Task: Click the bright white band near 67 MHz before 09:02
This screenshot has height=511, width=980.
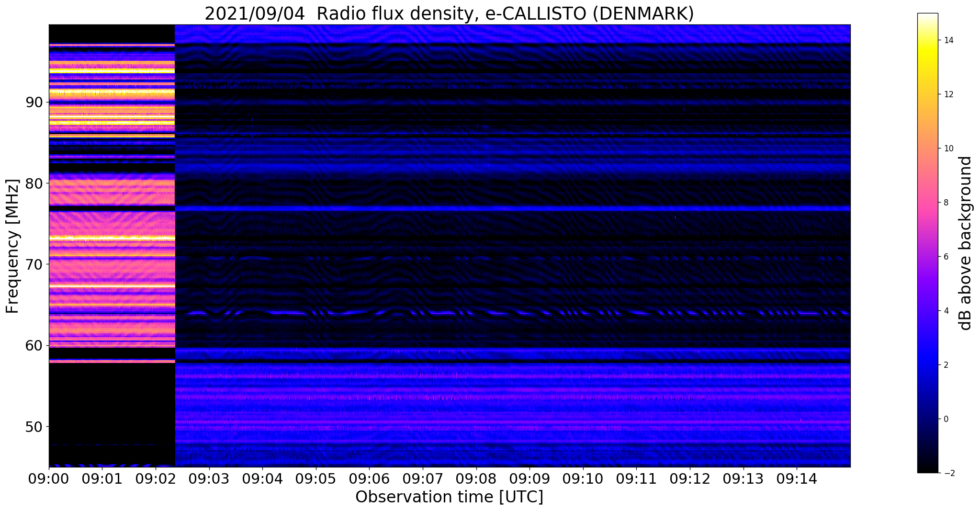Action: [112, 286]
